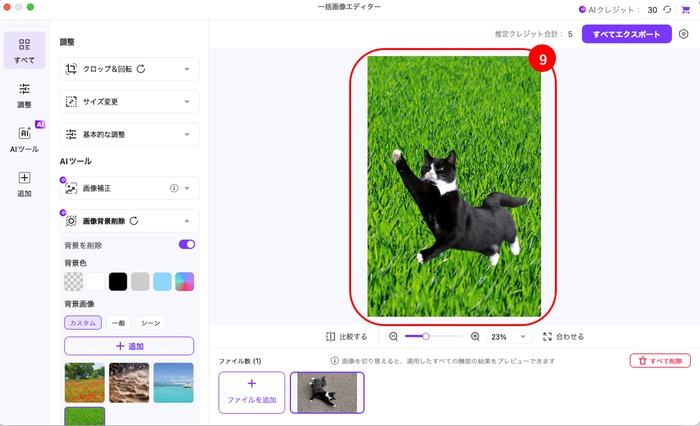The height and width of the screenshot is (426, 700).
Task: Click the info icon beside preview hint
Action: pos(334,360)
